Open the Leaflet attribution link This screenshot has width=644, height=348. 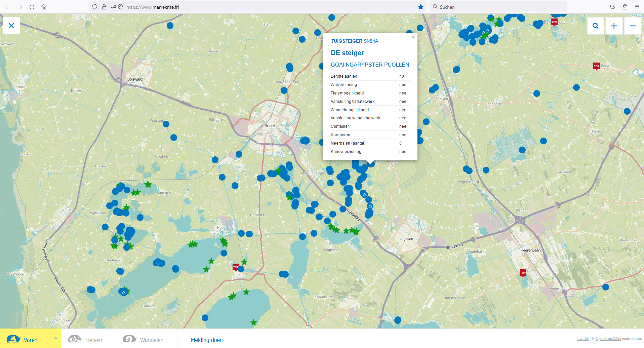(582, 339)
